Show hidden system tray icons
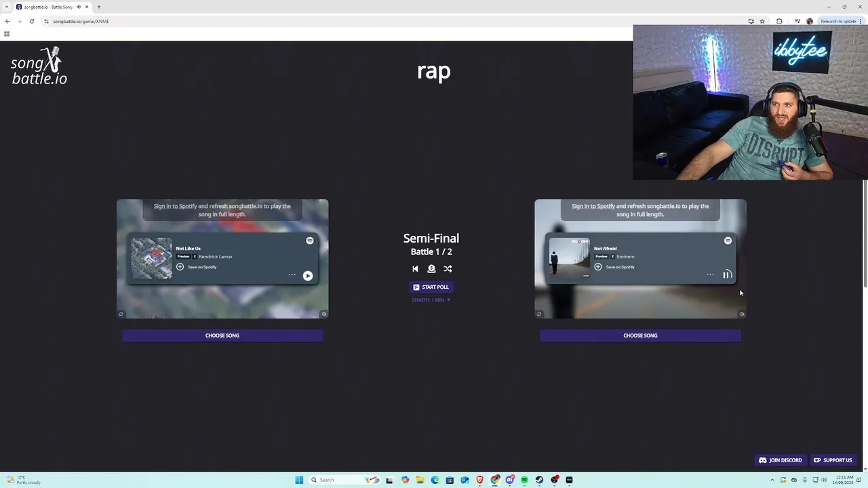Image resolution: width=868 pixels, height=488 pixels. tap(772, 480)
